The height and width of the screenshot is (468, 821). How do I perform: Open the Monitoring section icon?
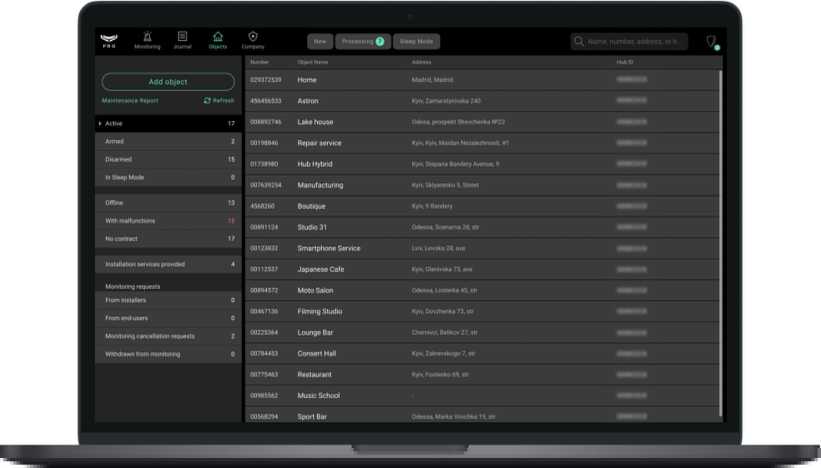(x=147, y=37)
